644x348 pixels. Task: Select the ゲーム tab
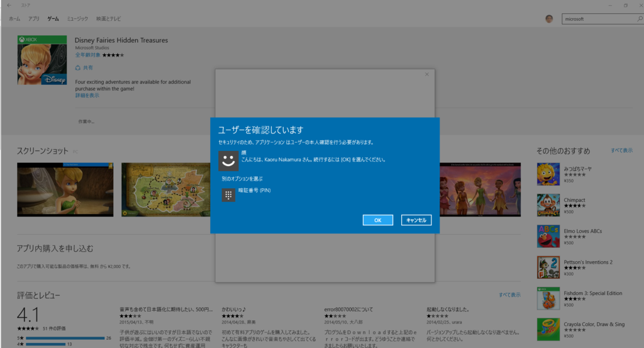[x=53, y=19]
